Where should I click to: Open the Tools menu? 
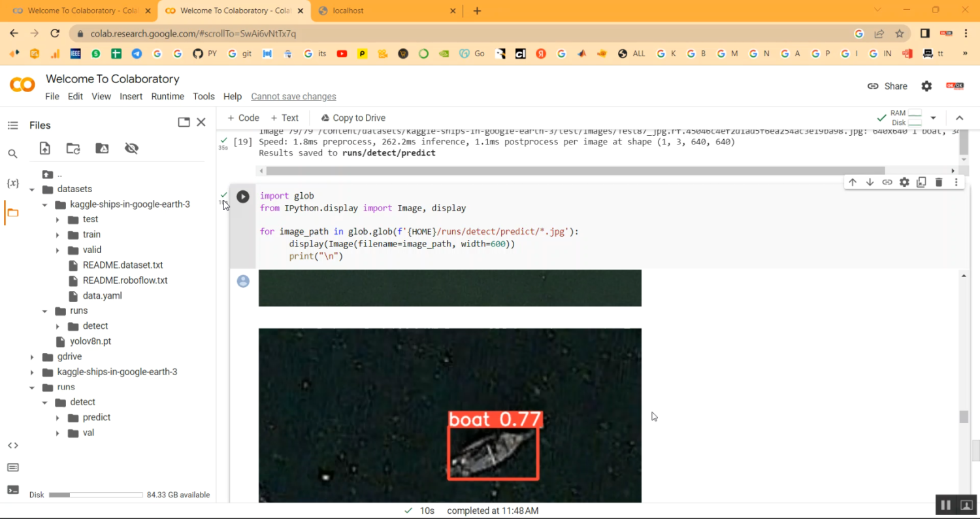pos(204,96)
